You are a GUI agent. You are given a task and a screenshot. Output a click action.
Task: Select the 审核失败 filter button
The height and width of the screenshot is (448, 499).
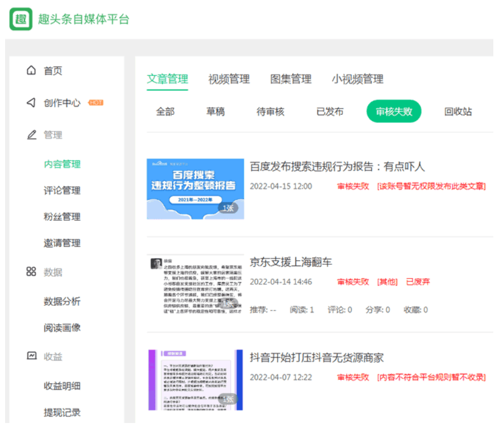pyautogui.click(x=394, y=111)
